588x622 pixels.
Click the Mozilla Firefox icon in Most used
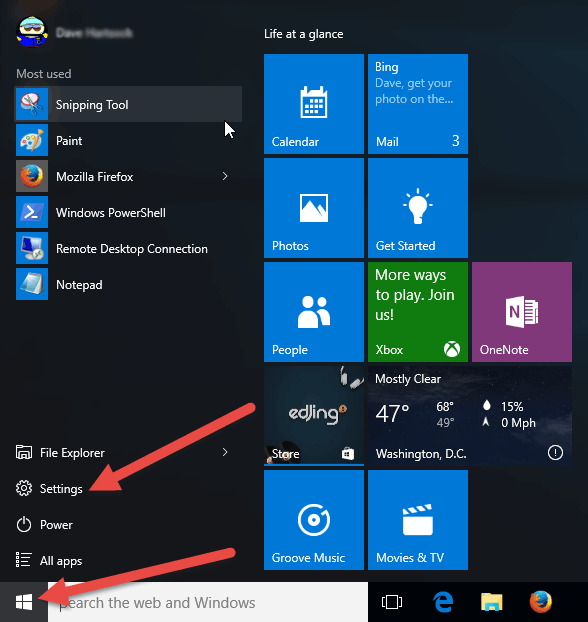click(x=32, y=176)
